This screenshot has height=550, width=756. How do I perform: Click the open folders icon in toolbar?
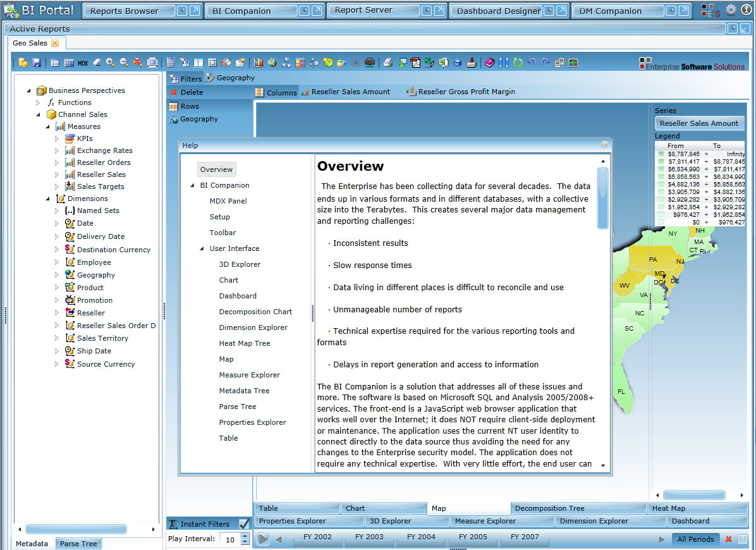23,63
